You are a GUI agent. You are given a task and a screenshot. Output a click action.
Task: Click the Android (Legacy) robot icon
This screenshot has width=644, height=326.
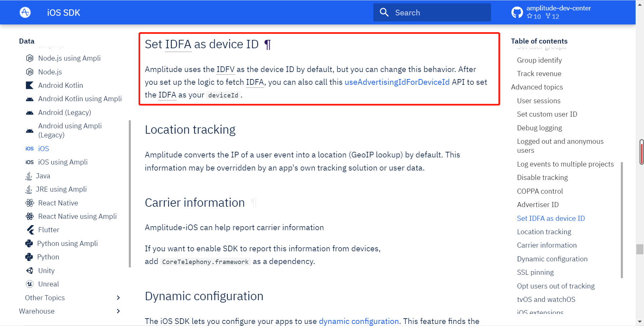[30, 113]
